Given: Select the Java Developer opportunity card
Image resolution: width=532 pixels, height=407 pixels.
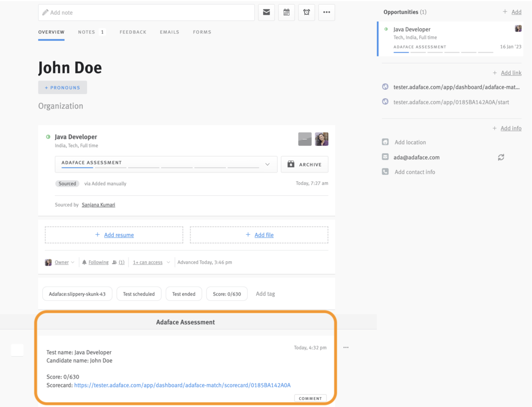Looking at the screenshot, I should pyautogui.click(x=450, y=39).
